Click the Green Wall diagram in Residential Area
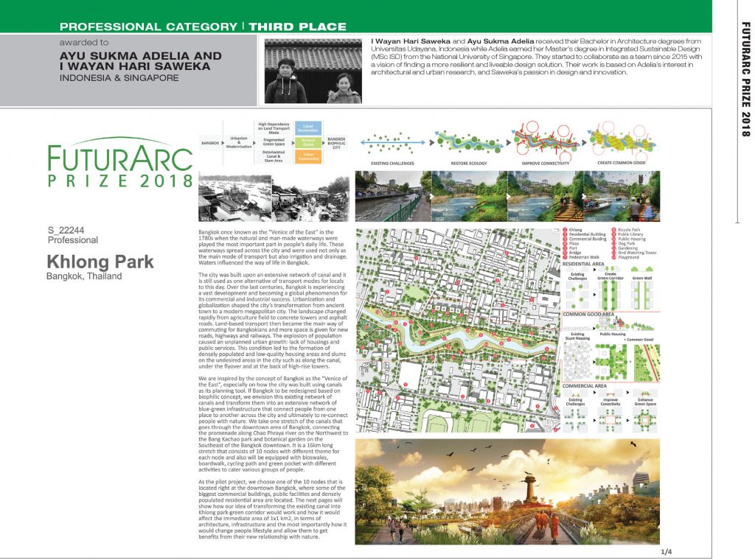This screenshot has height=560, width=755. point(642,293)
